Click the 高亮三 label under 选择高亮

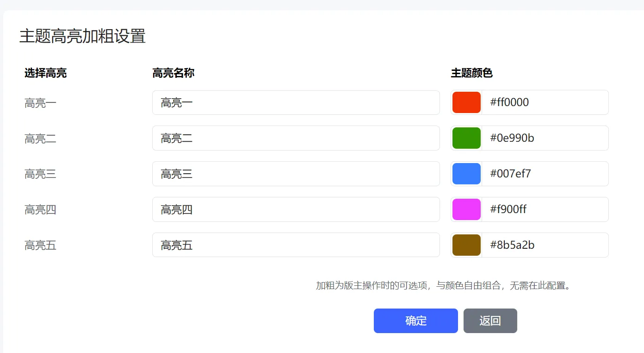tap(40, 174)
